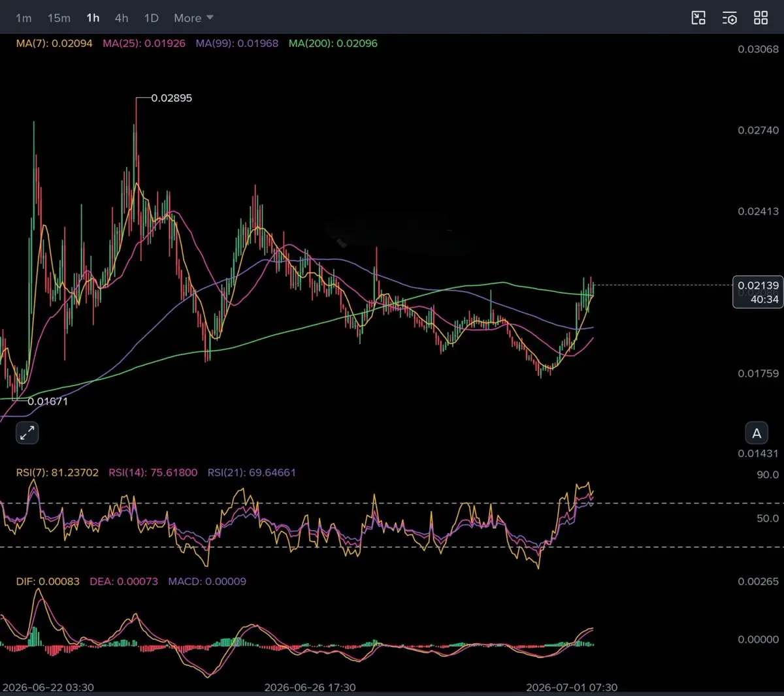The width and height of the screenshot is (784, 696).
Task: Expand the More timeframes dropdown
Action: pyautogui.click(x=193, y=18)
